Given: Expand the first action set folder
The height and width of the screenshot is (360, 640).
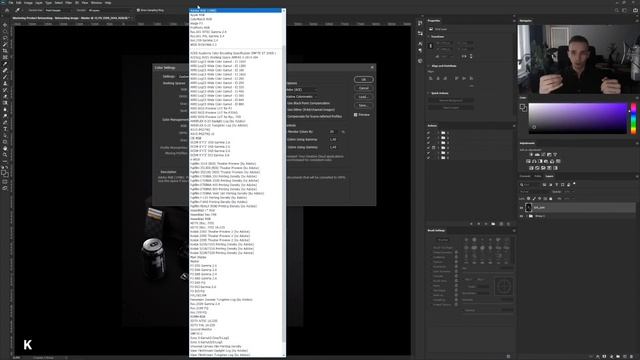Looking at the screenshot, I should pyautogui.click(x=438, y=133).
